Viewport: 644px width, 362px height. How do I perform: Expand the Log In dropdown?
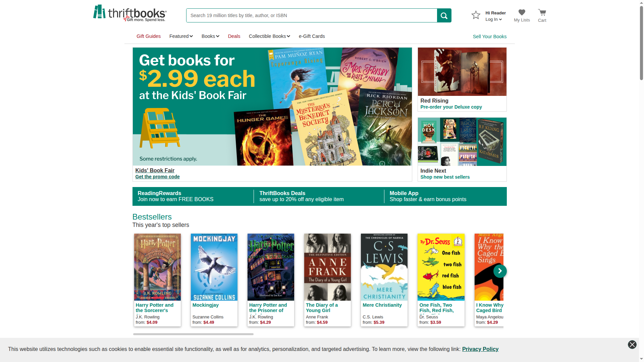493,19
